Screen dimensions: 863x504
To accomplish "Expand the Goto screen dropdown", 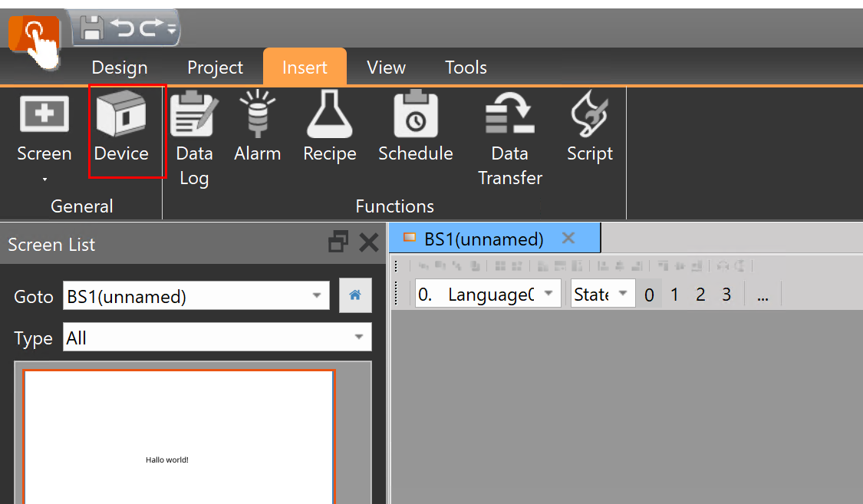I will click(x=317, y=296).
